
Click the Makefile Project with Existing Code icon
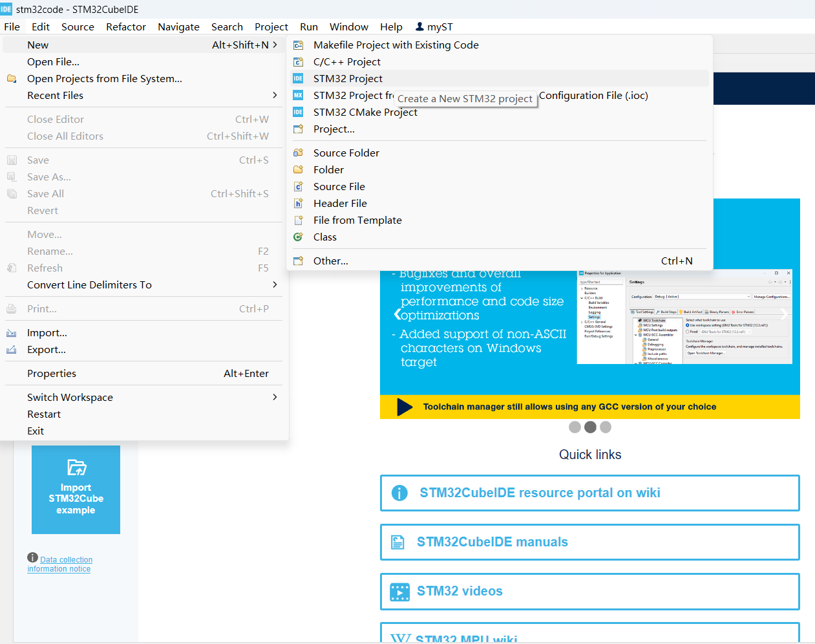[298, 45]
